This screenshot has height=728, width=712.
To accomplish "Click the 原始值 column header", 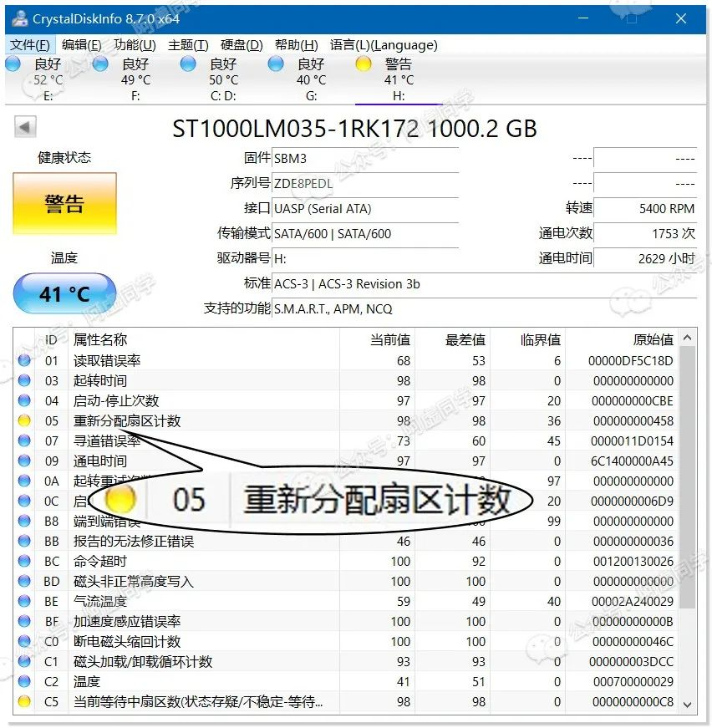I will click(654, 340).
